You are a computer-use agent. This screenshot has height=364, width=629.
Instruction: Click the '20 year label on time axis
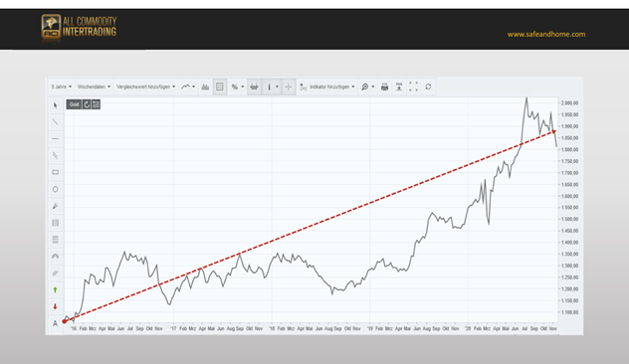pyautogui.click(x=468, y=329)
